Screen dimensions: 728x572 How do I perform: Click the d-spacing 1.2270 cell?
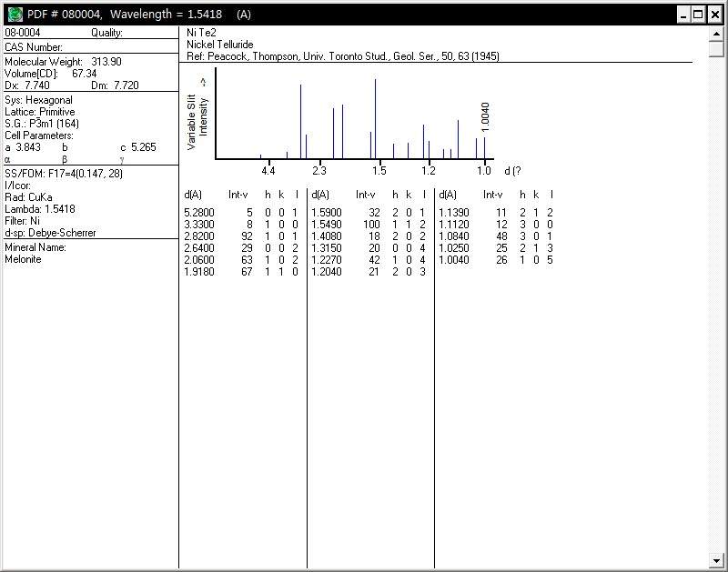pos(327,260)
